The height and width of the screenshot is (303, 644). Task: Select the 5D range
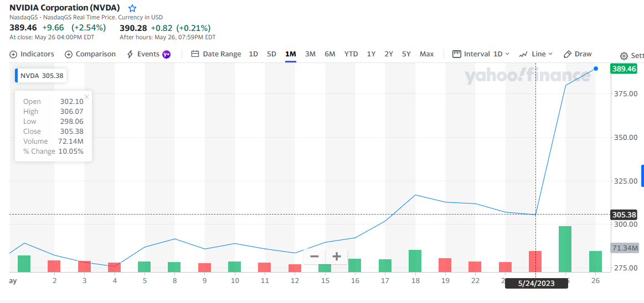click(x=271, y=54)
